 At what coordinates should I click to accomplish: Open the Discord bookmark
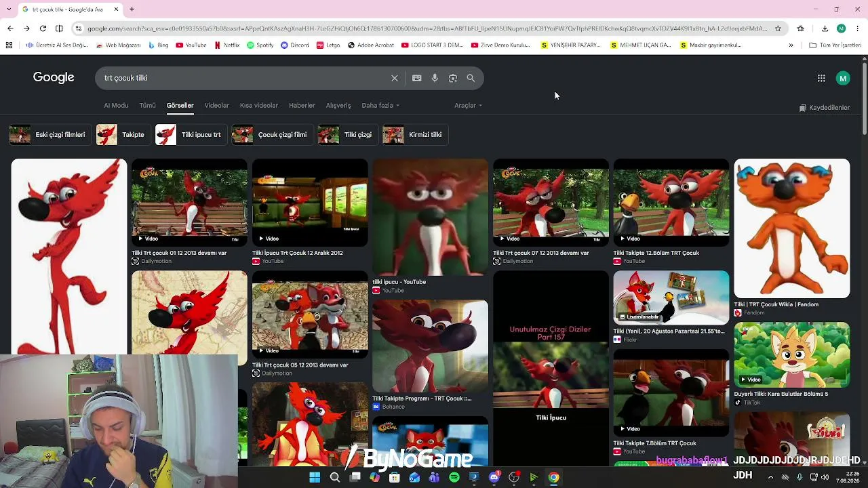(295, 45)
